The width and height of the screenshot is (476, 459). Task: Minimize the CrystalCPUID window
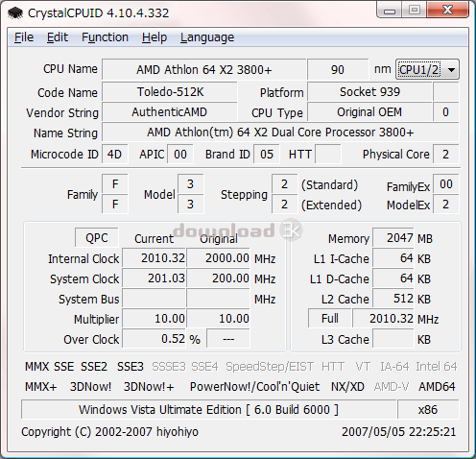(390, 11)
